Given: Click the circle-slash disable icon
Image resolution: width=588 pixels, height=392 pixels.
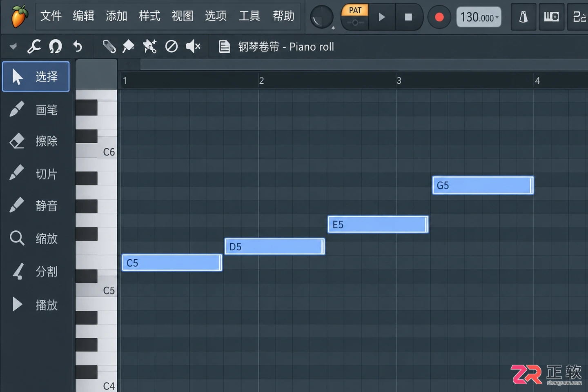Looking at the screenshot, I should [x=171, y=47].
